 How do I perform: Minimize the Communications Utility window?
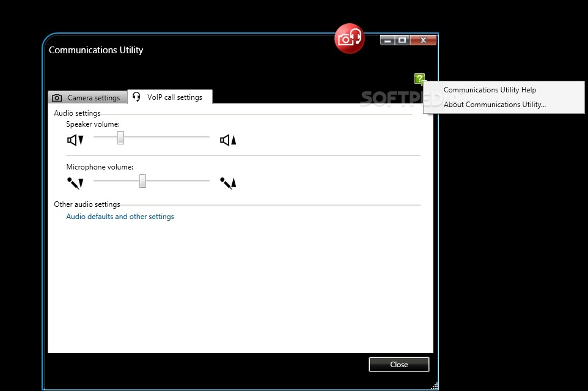tap(388, 40)
